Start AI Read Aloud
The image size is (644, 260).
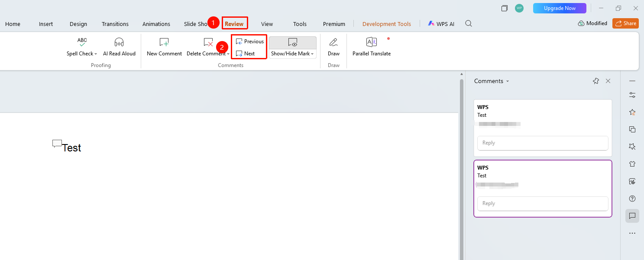(119, 47)
